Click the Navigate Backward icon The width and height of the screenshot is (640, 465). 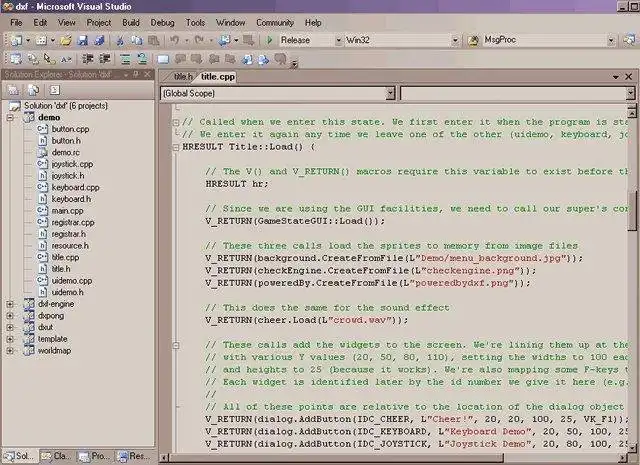pos(224,40)
